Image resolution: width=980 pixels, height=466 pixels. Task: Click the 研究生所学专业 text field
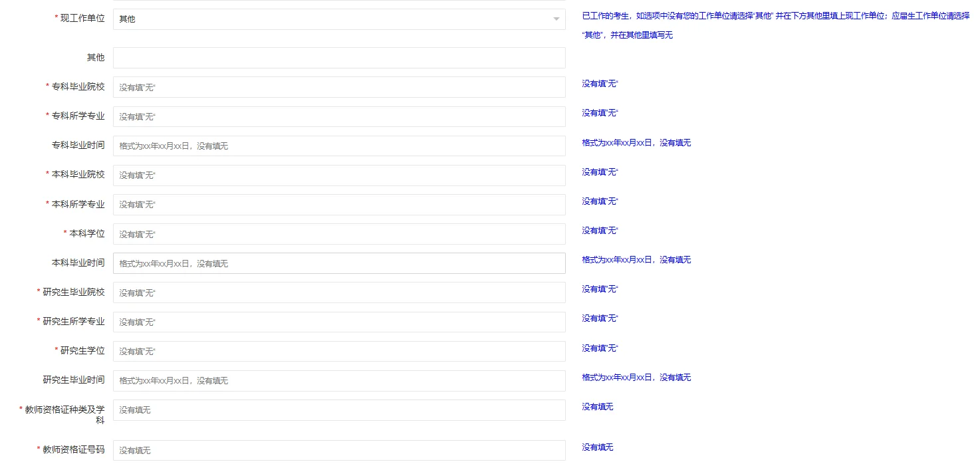click(338, 322)
